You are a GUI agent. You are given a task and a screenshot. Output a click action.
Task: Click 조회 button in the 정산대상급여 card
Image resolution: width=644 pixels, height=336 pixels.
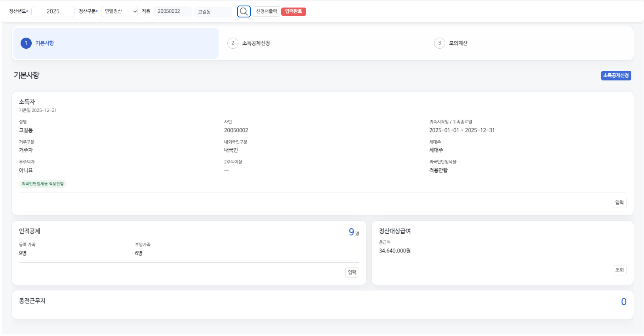[619, 270]
